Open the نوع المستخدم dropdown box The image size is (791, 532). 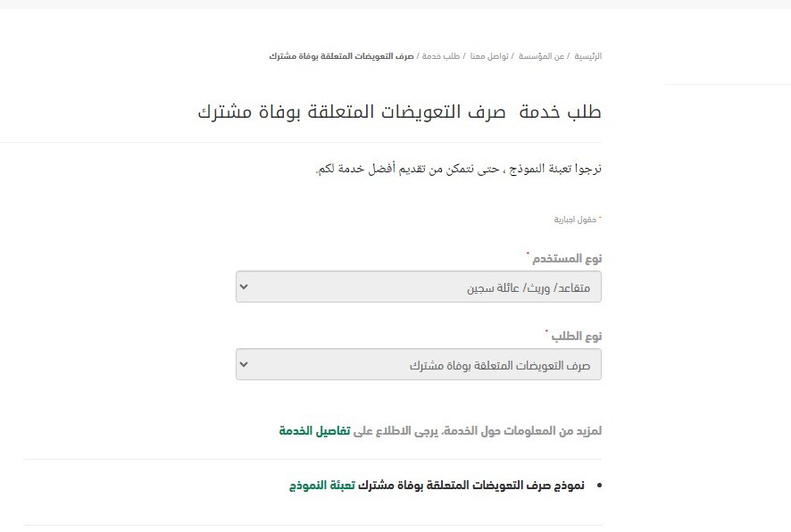coord(419,287)
